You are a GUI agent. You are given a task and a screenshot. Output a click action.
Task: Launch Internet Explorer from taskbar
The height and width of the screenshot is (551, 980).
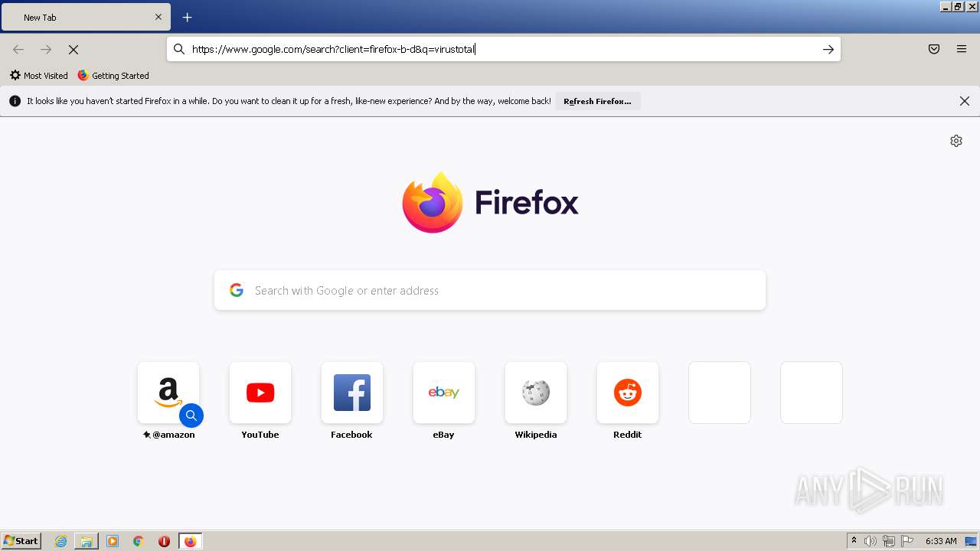click(61, 541)
